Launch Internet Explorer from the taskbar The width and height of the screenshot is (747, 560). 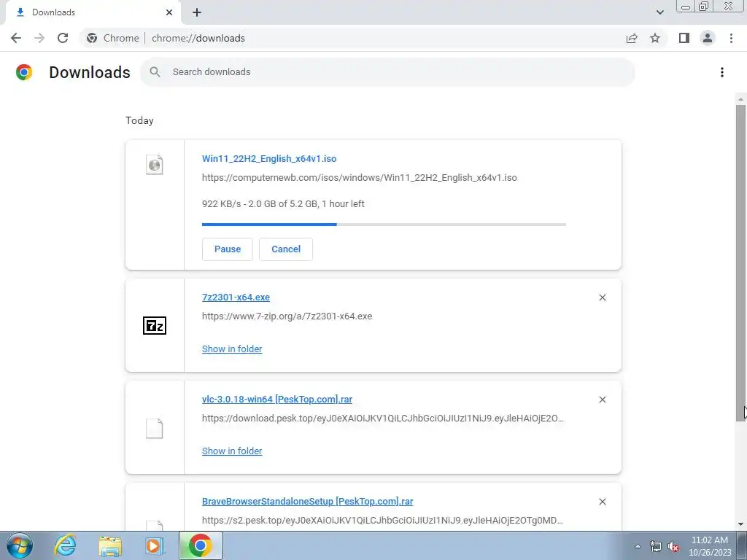coord(65,545)
